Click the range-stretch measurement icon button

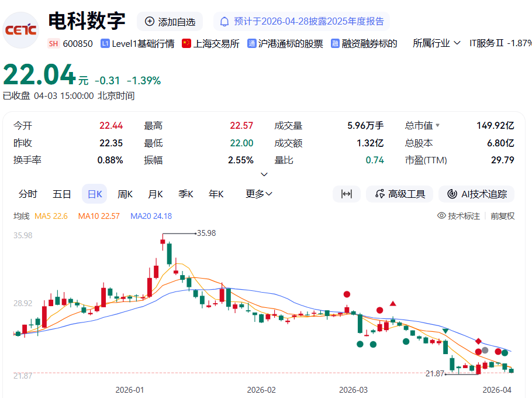point(346,194)
